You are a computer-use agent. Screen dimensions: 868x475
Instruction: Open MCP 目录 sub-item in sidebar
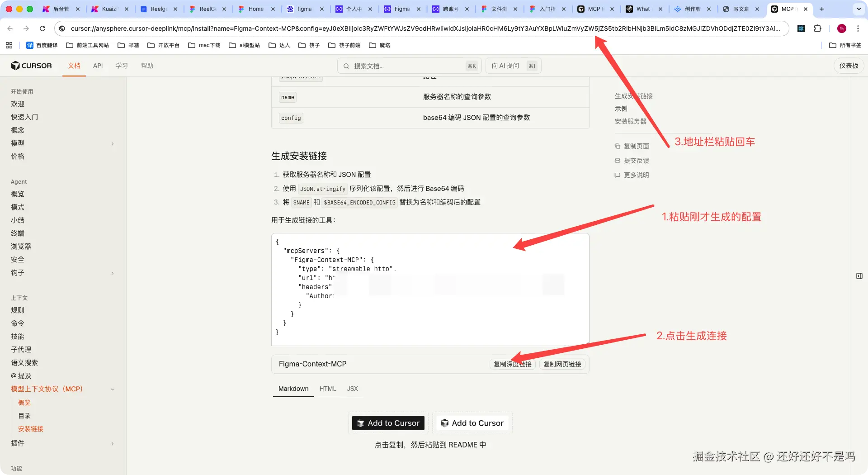(x=24, y=416)
